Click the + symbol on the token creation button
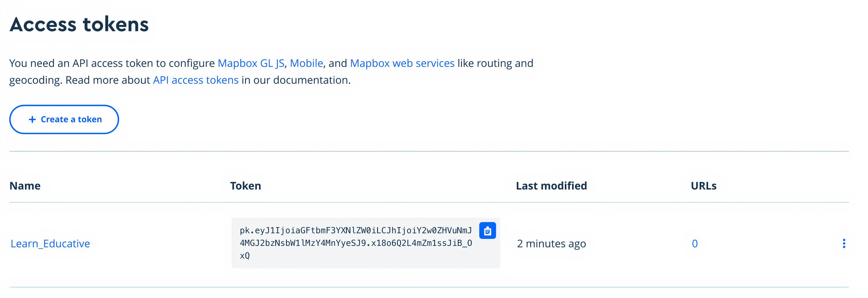868x298 pixels. 33,119
